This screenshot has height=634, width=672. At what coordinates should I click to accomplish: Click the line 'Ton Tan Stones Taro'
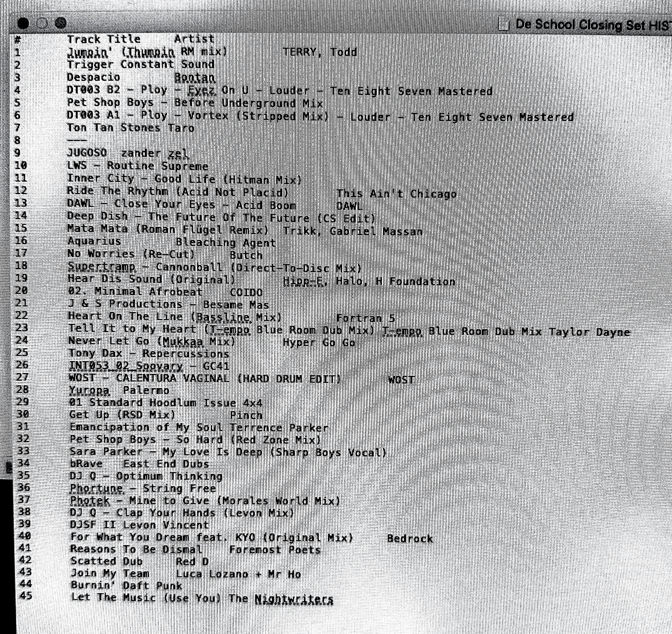tap(131, 128)
